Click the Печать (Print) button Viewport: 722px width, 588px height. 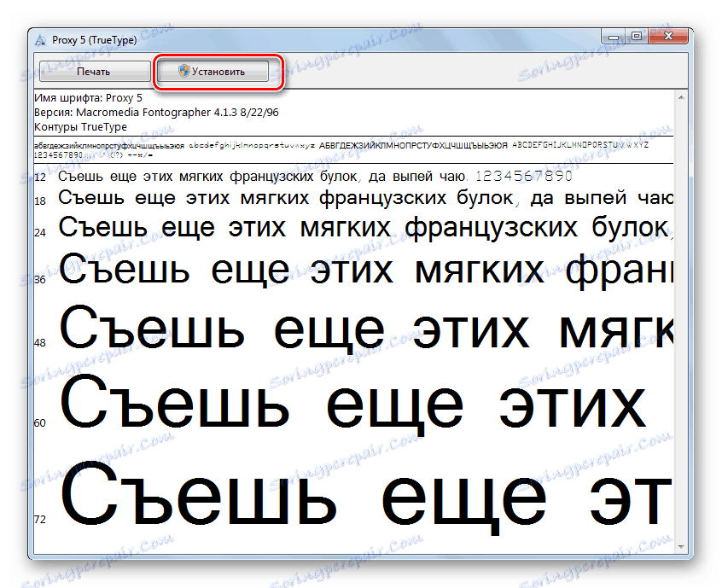point(95,72)
